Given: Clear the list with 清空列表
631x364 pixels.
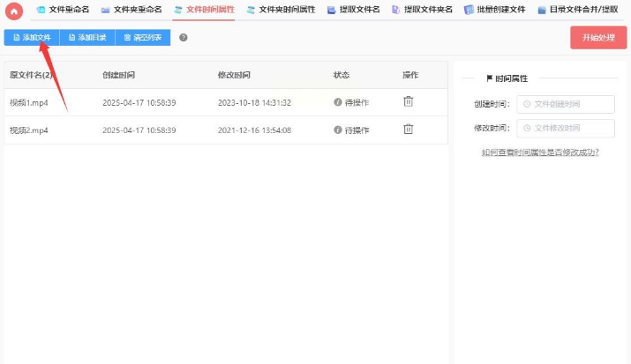Looking at the screenshot, I should coord(142,38).
